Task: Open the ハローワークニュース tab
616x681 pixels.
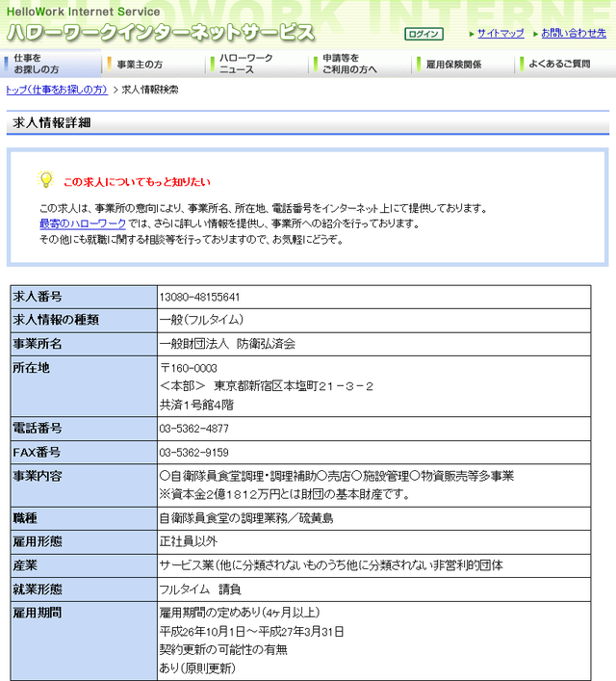Action: point(257,65)
